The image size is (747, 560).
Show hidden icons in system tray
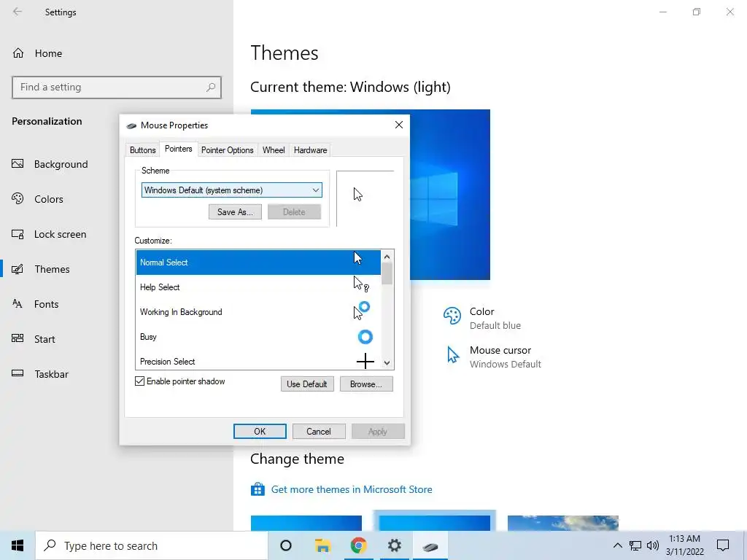tap(617, 545)
